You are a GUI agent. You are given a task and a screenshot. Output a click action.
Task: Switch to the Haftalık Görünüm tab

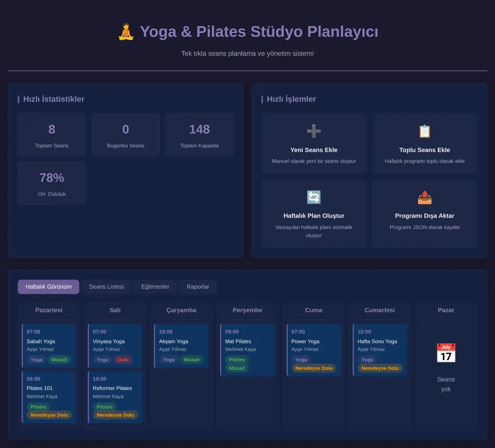click(48, 287)
